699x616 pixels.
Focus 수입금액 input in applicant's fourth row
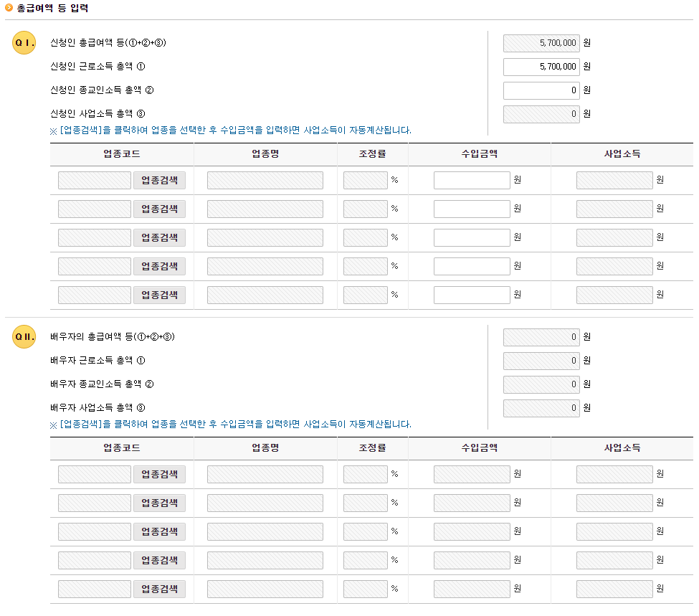[x=472, y=266]
